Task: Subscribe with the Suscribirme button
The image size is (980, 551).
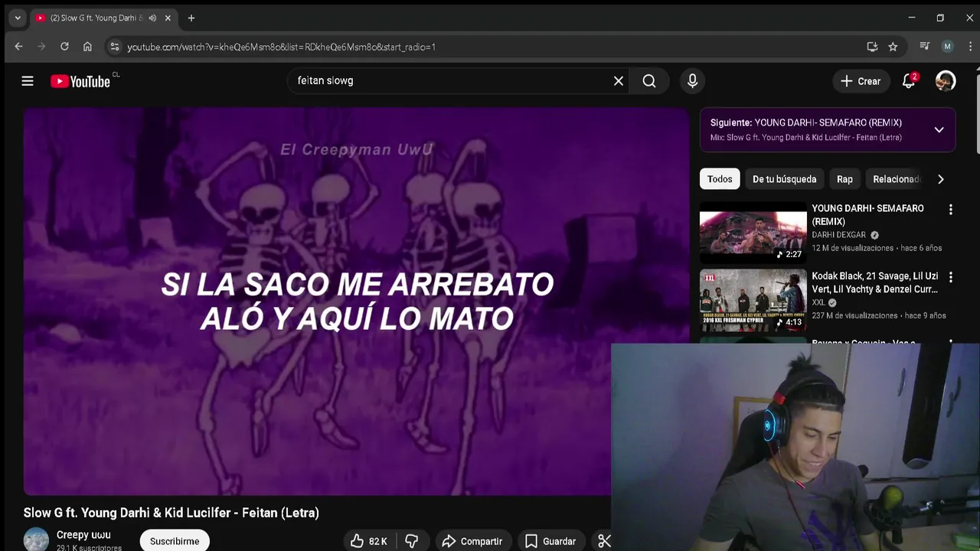Action: (175, 541)
